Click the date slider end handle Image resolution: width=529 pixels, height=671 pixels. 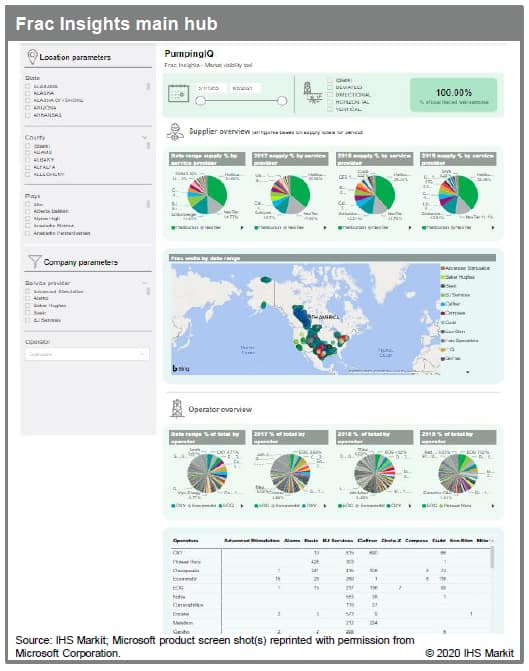tap(282, 101)
